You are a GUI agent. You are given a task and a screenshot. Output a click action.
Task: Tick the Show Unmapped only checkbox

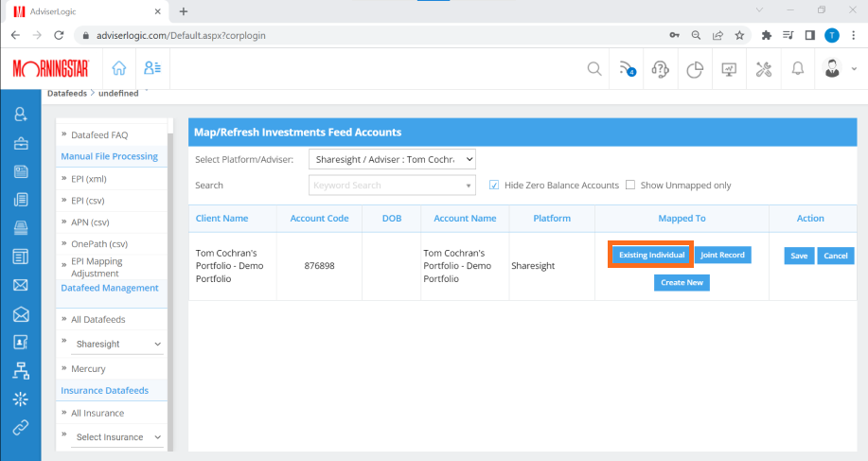(x=630, y=185)
